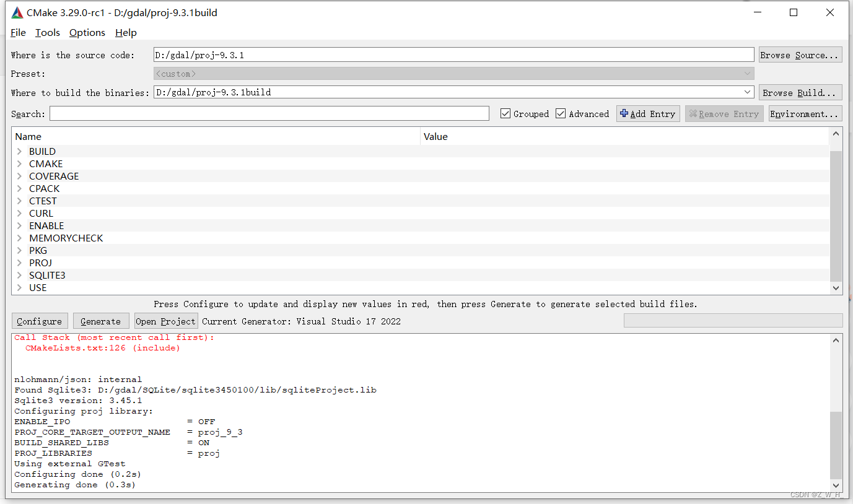853x504 pixels.
Task: Expand the ENABLE group
Action: 19,225
